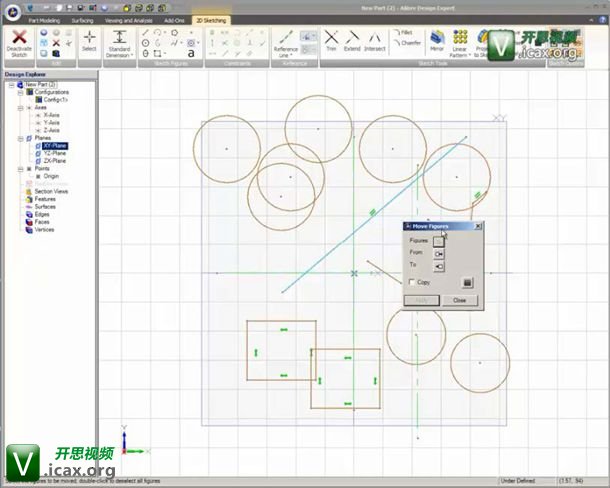Open the Viewing and Analysis tab
Screen dimensions: 610x488
pos(129,21)
